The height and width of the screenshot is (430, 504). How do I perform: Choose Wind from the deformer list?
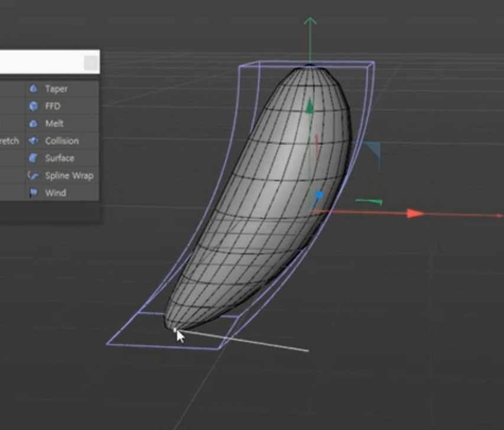click(56, 193)
